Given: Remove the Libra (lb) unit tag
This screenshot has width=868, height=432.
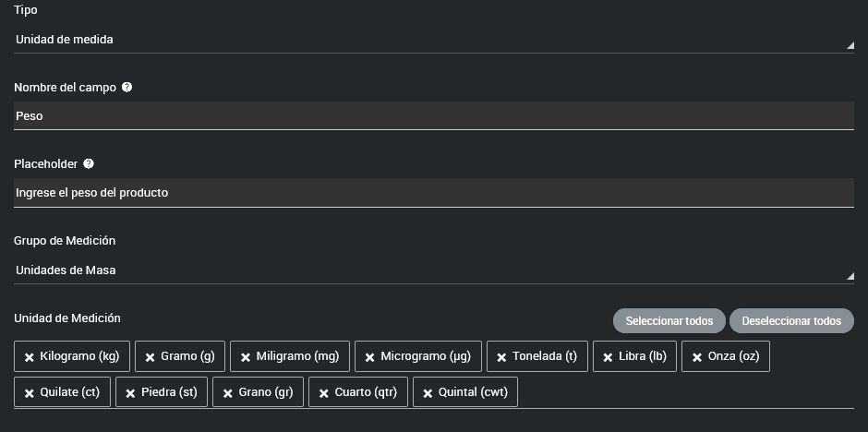Looking at the screenshot, I should coord(608,357).
